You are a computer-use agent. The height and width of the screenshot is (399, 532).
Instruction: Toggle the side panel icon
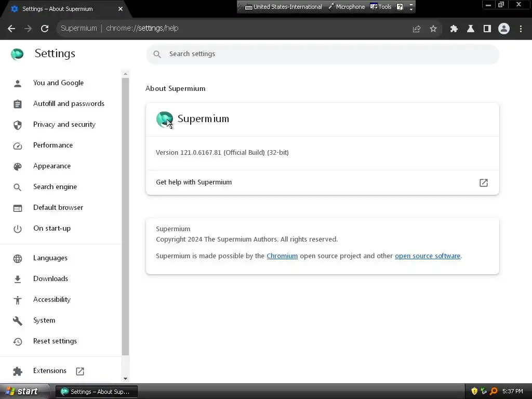pyautogui.click(x=487, y=29)
